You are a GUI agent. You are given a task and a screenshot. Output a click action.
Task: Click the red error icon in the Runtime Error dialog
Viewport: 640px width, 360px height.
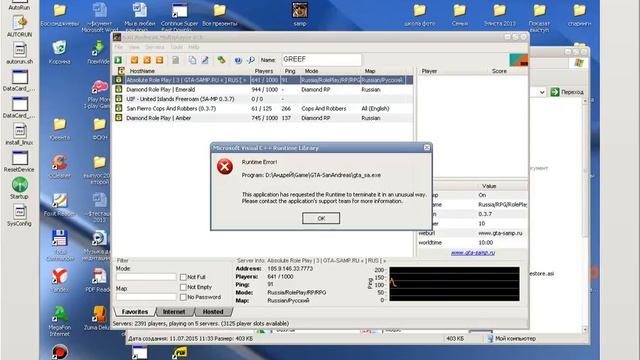(225, 167)
